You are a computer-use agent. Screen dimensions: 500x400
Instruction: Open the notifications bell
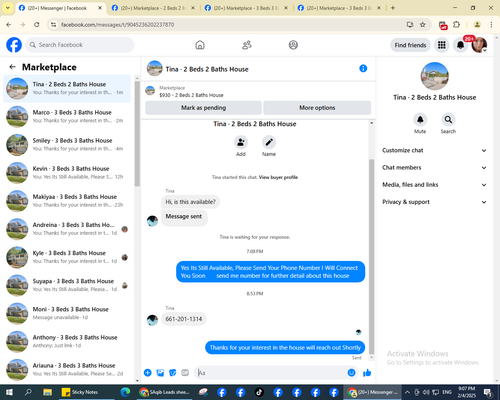[x=460, y=45]
